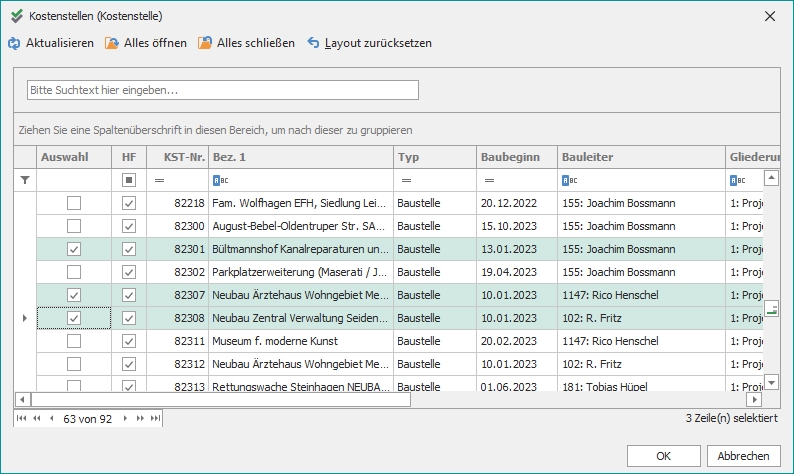Click the Alles öffnen folder icon
The width and height of the screenshot is (794, 474).
112,44
